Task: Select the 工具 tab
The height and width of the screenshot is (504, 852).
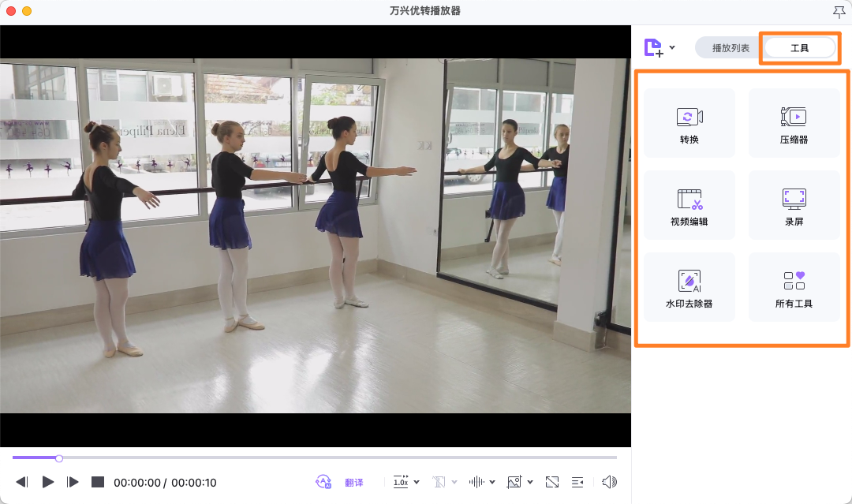Action: [799, 48]
